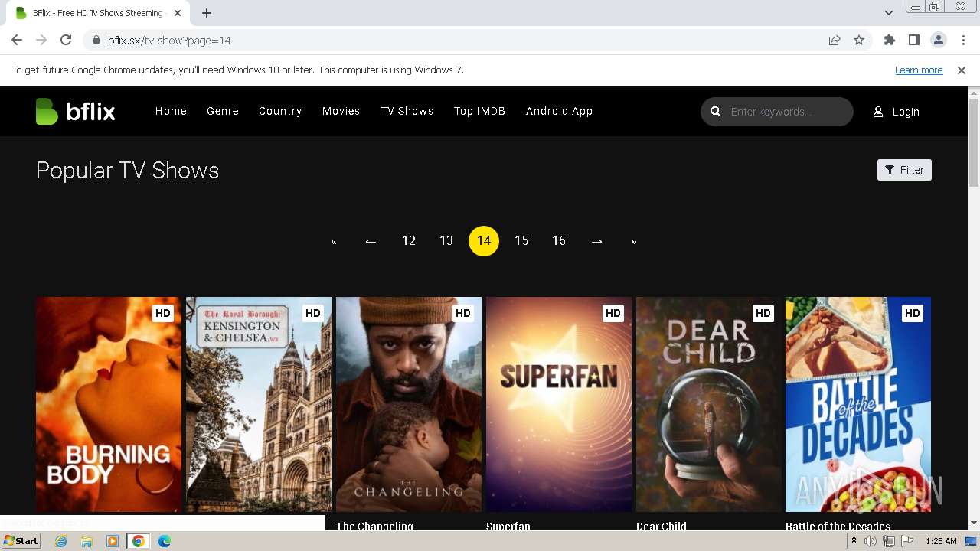Click the Popular TV Shows heading

coord(128,170)
